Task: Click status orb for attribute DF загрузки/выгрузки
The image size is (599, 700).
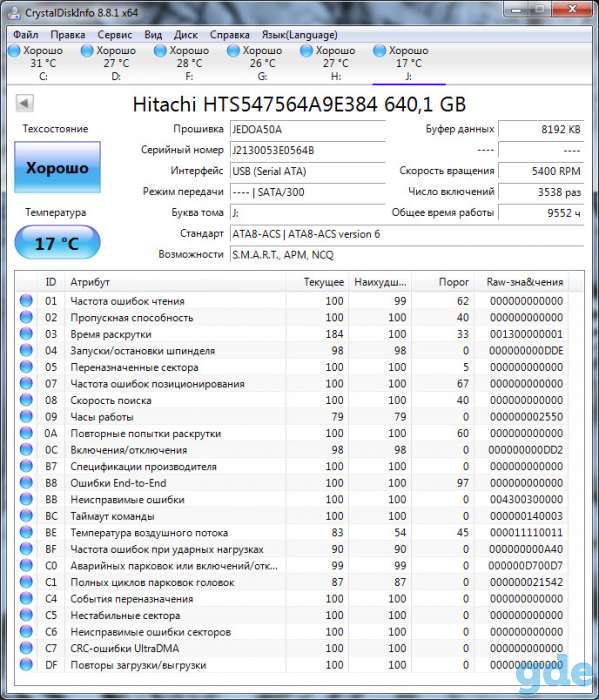Action: [26, 665]
